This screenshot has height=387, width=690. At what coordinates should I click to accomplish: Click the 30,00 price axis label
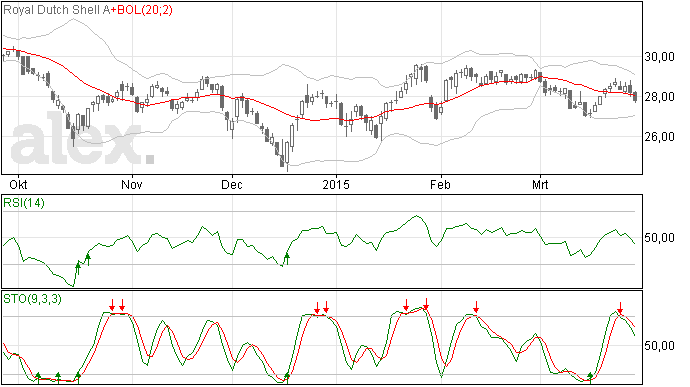click(659, 57)
